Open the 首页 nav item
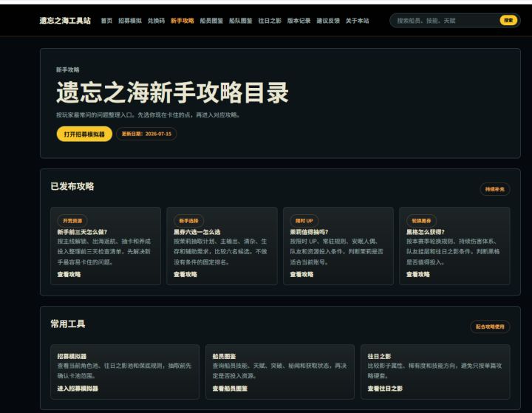 coord(106,21)
